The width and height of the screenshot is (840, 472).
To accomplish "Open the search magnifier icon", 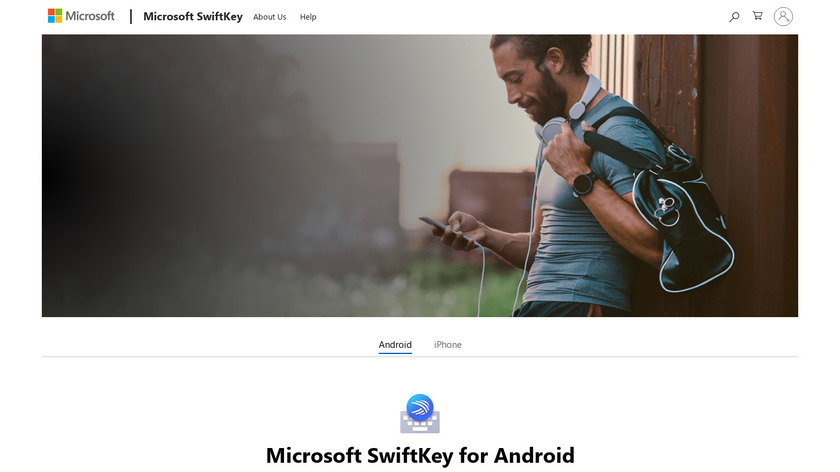I will coord(734,17).
